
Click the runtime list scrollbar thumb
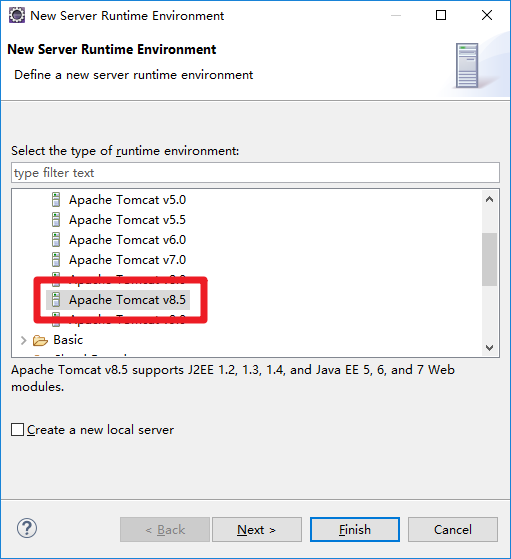point(489,259)
